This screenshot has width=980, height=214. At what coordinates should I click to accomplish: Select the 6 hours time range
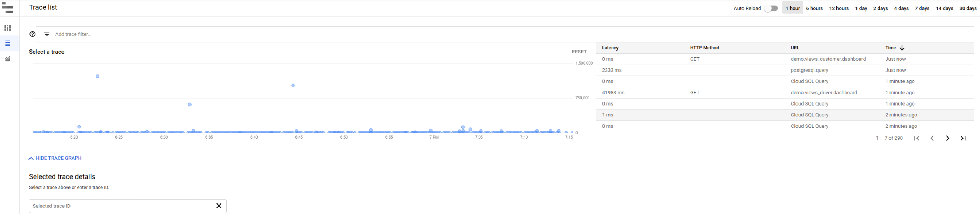[814, 8]
